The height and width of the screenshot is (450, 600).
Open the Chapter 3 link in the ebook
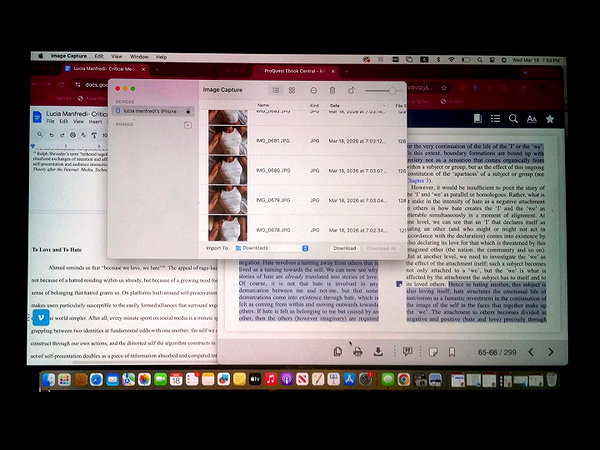pos(417,181)
